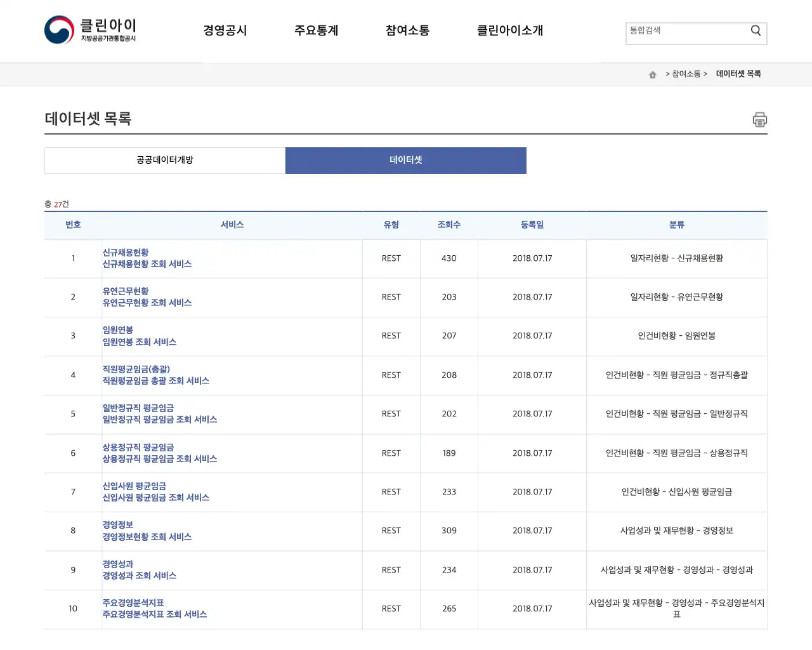Open the 경영공시 menu
812x650 pixels.
(225, 30)
